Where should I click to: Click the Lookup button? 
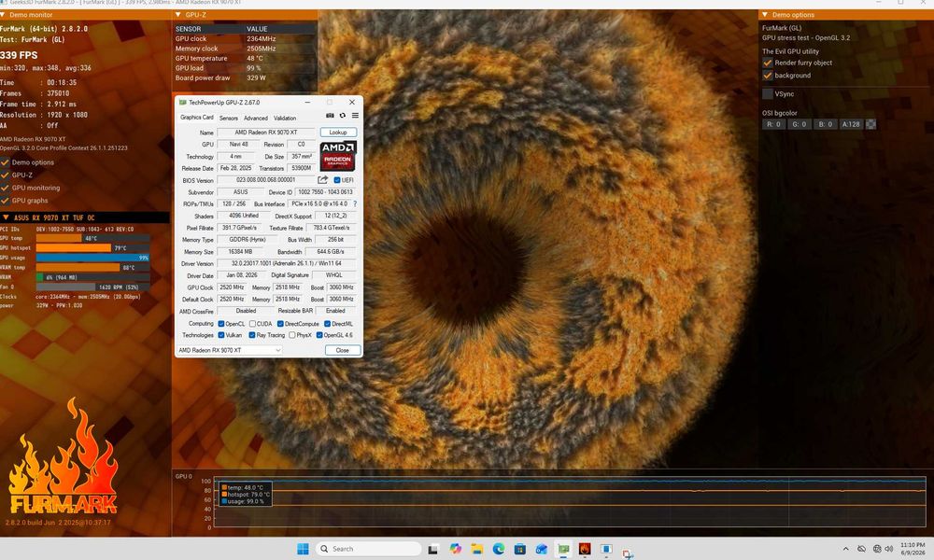coord(338,133)
